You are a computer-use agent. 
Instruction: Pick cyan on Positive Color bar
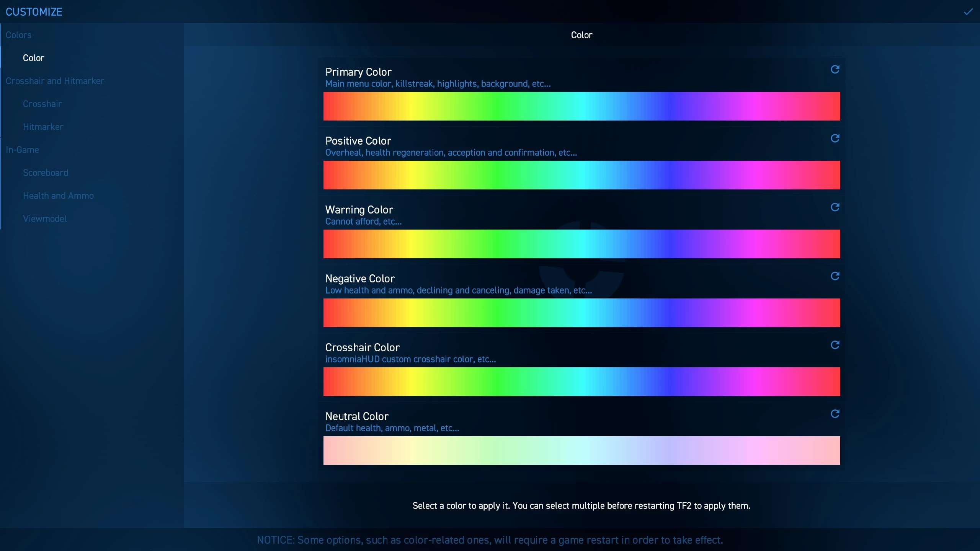[x=582, y=175]
